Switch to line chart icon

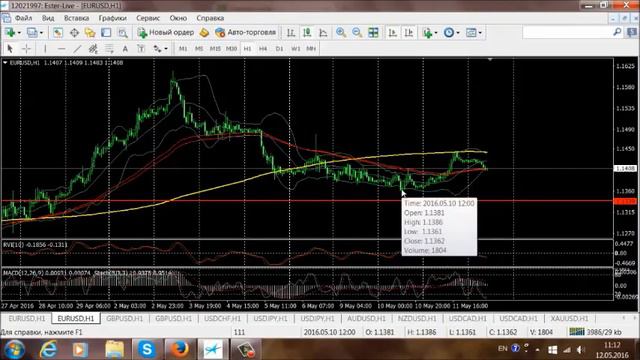click(323, 33)
